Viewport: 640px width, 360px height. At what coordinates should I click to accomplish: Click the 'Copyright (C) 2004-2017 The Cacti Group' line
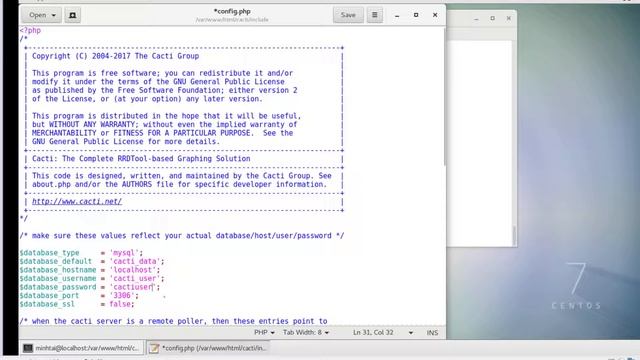click(x=116, y=56)
